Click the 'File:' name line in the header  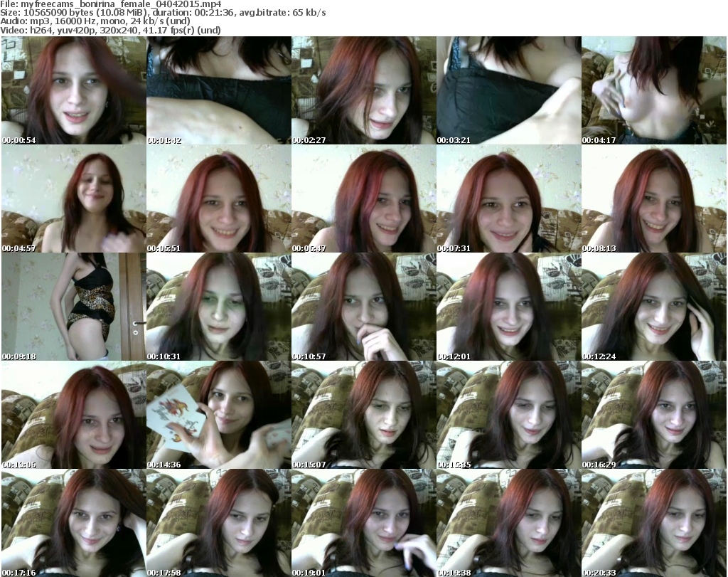point(111,4)
